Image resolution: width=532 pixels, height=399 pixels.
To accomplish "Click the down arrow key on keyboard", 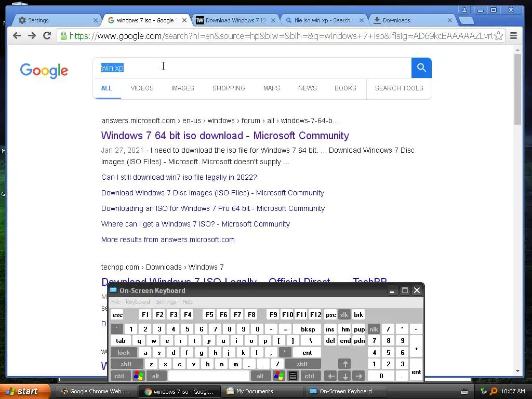I will [345, 376].
